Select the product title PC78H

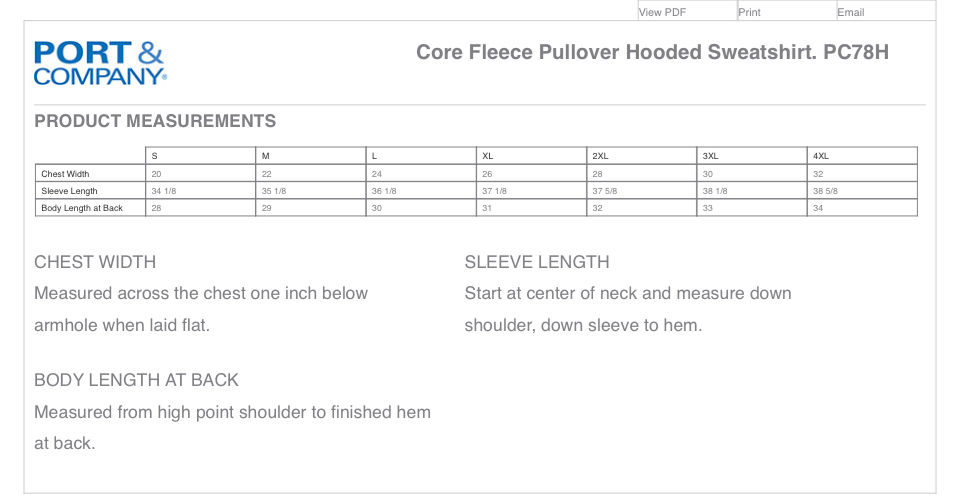click(x=652, y=52)
